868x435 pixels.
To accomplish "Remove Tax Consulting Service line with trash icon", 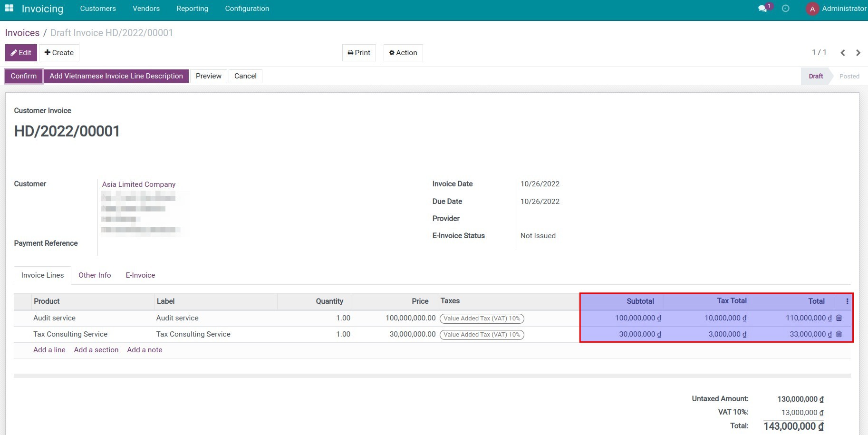I will [839, 334].
